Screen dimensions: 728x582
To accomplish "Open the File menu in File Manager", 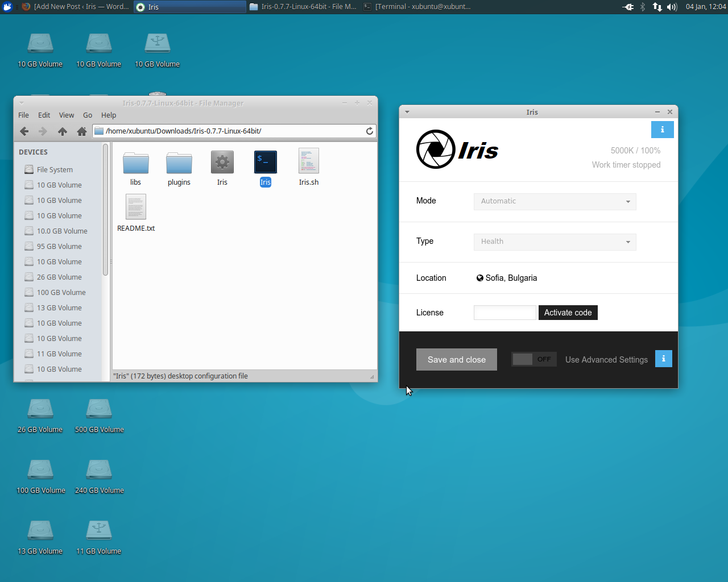I will [23, 115].
